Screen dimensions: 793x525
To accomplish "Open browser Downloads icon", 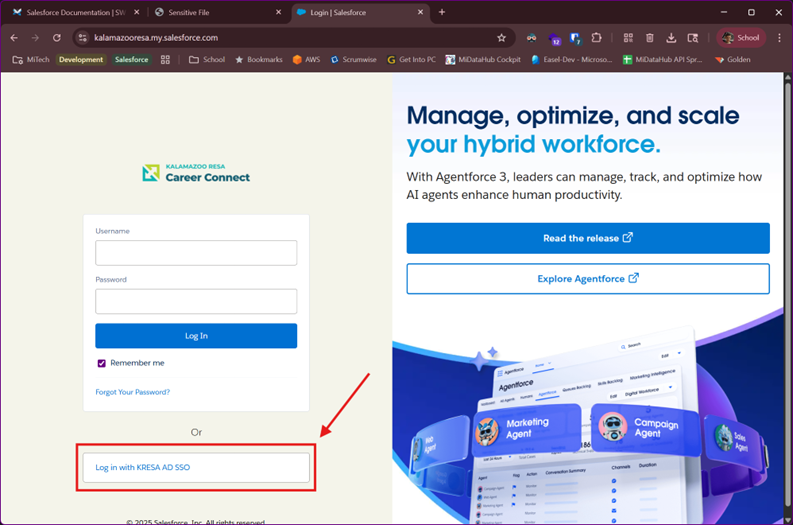I will (671, 38).
